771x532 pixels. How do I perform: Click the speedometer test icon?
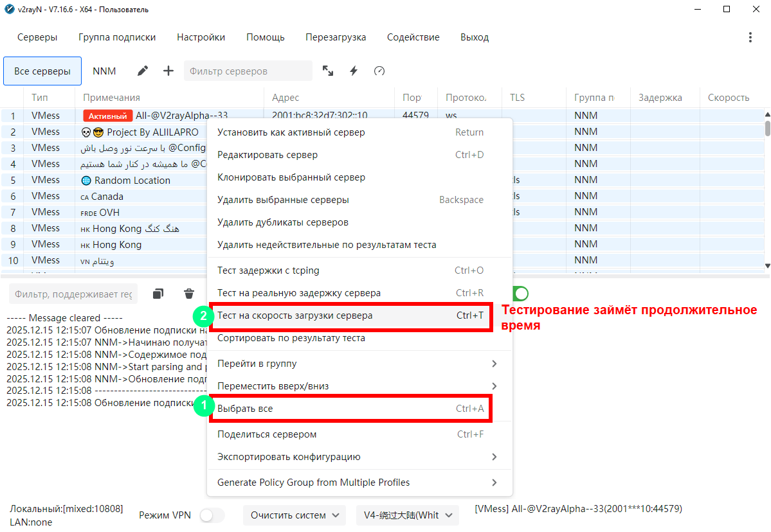pos(379,71)
